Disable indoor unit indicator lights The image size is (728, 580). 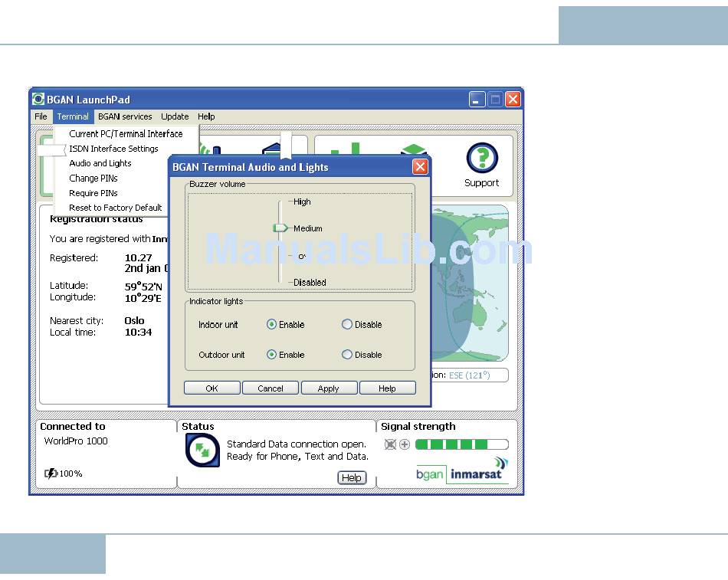[x=347, y=325]
